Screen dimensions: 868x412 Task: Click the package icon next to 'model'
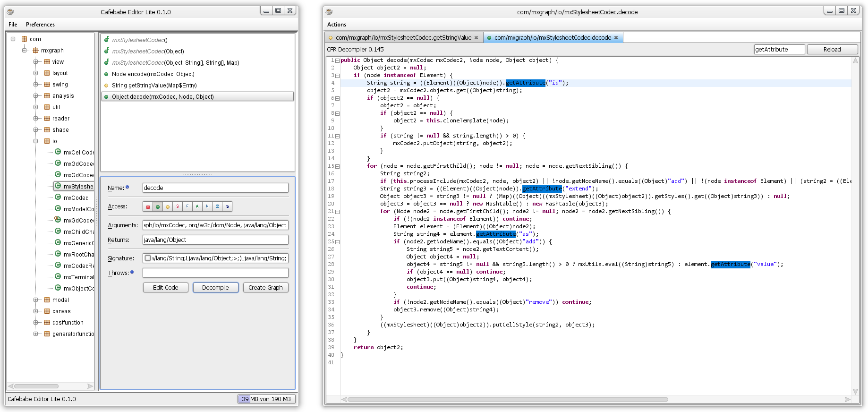47,300
